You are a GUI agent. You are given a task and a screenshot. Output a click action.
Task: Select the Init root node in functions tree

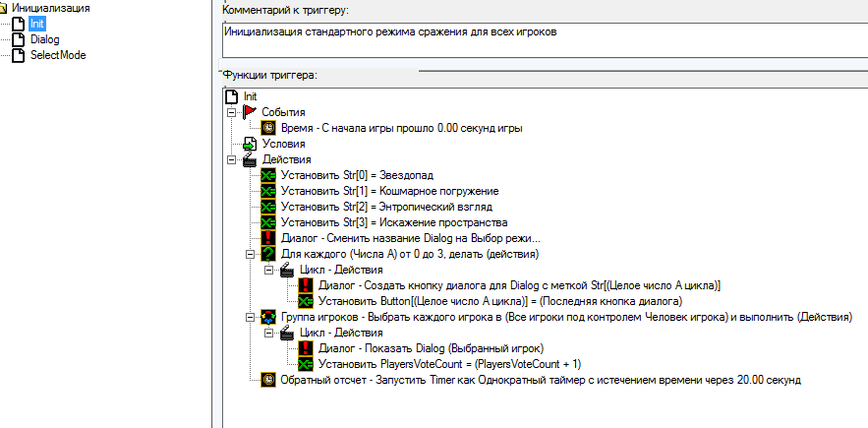click(250, 96)
